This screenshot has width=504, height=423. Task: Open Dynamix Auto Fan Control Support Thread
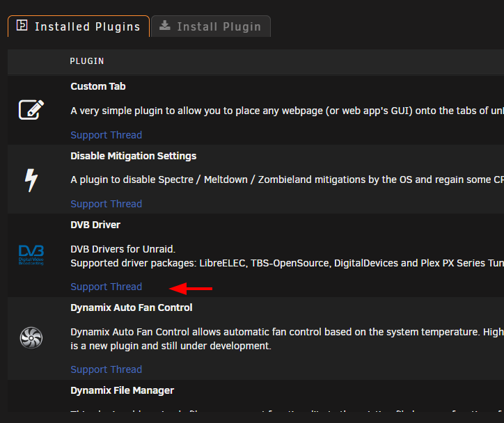tap(107, 369)
